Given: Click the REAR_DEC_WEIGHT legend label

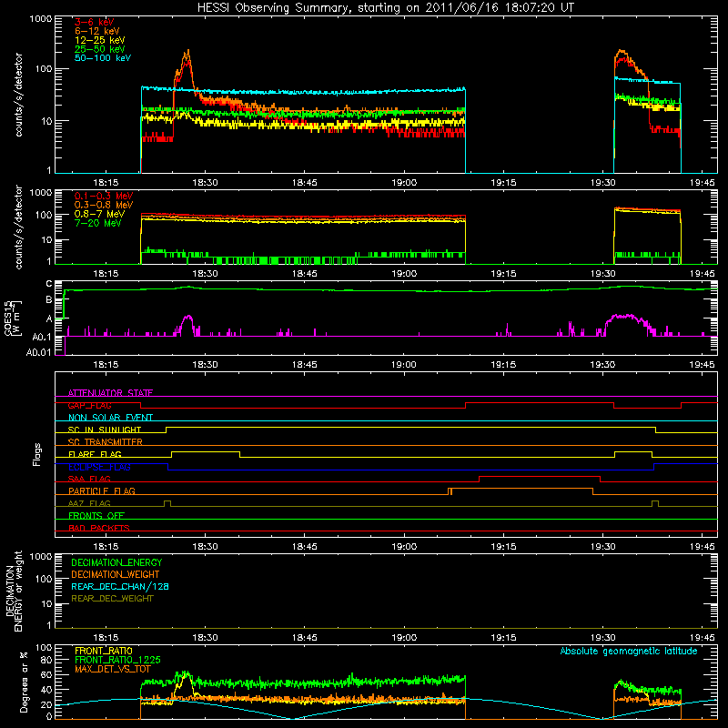Looking at the screenshot, I should pyautogui.click(x=112, y=599).
